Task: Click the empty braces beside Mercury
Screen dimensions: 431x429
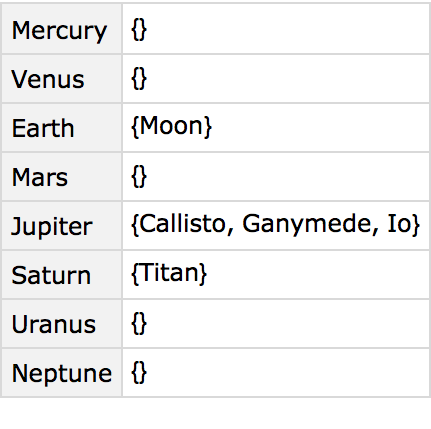Action: tap(139, 30)
